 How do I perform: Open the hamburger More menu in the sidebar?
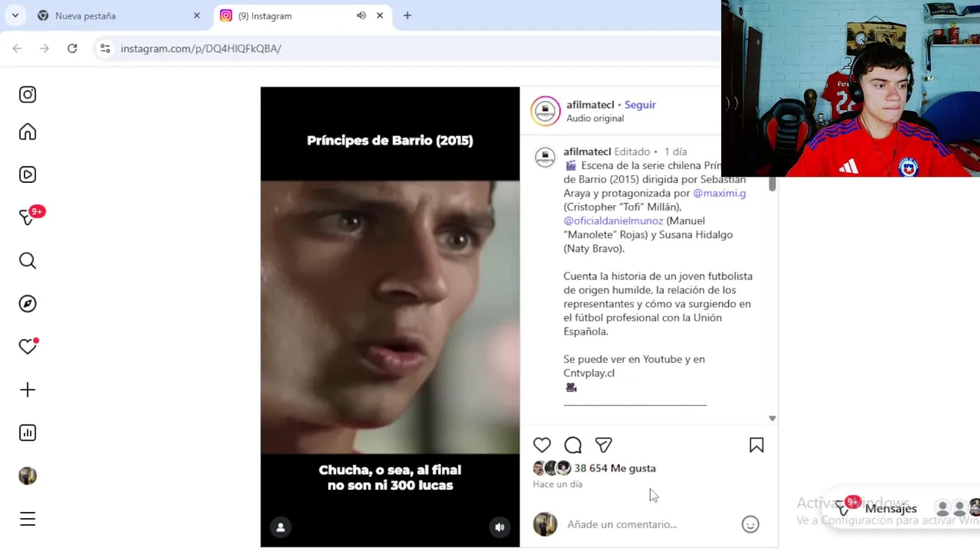point(28,520)
